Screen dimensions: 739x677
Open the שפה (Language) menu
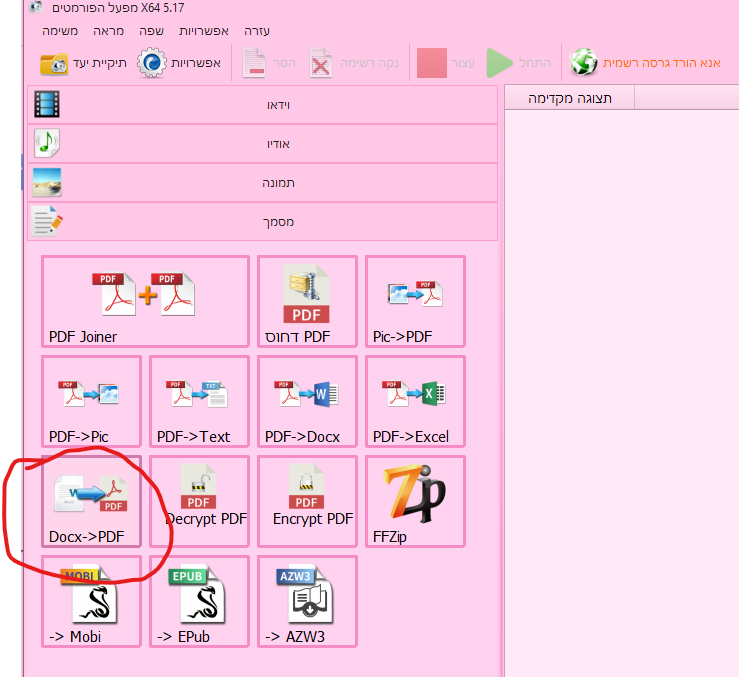[x=152, y=31]
